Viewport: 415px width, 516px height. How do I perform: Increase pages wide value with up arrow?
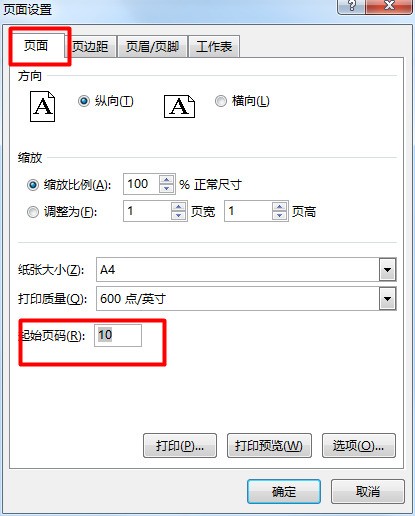[178, 207]
